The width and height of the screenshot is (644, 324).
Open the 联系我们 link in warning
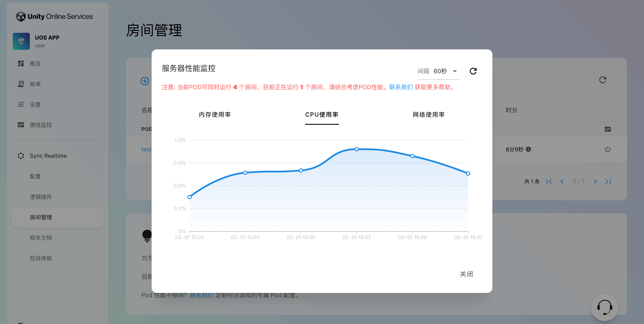401,87
